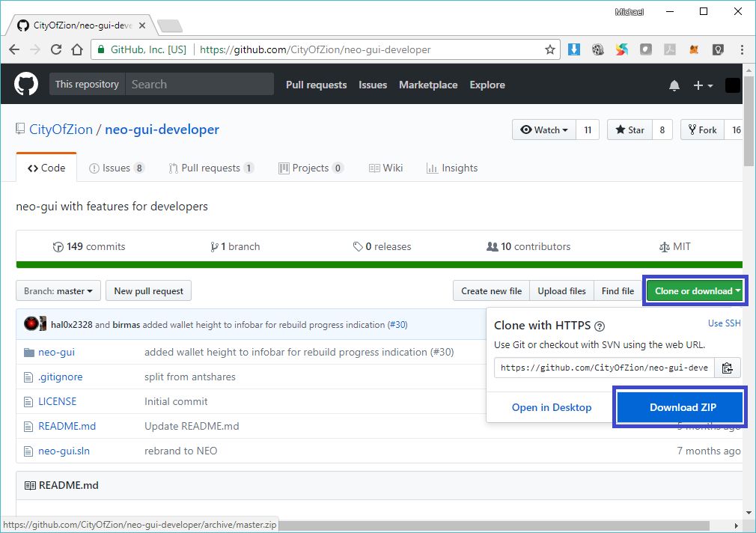The height and width of the screenshot is (533, 756).
Task: Expand the Clone or download dropdown
Action: (x=695, y=291)
